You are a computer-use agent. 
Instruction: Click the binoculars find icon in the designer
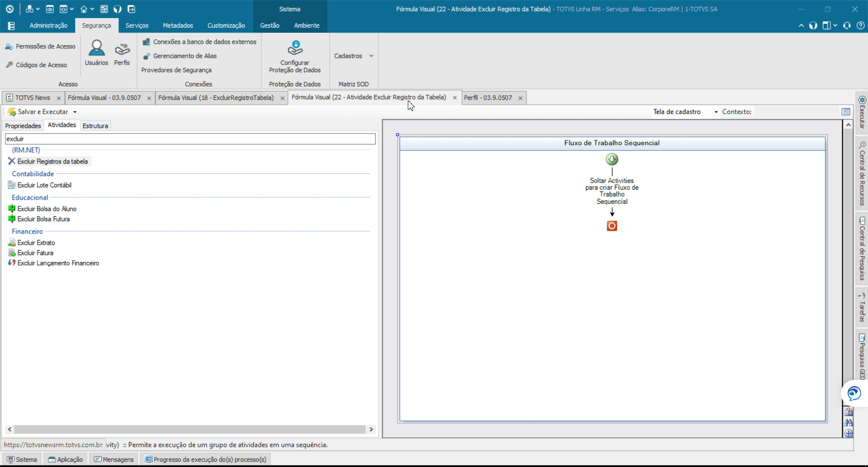point(849,422)
